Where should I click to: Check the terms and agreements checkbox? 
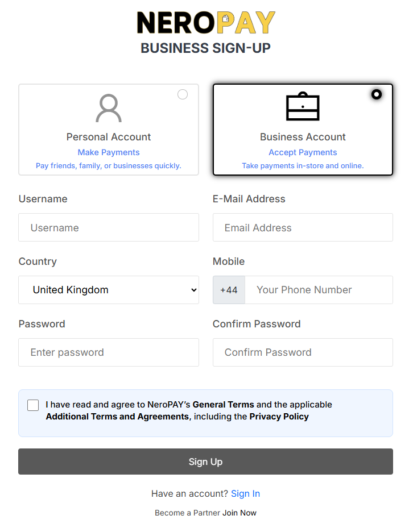tap(33, 405)
